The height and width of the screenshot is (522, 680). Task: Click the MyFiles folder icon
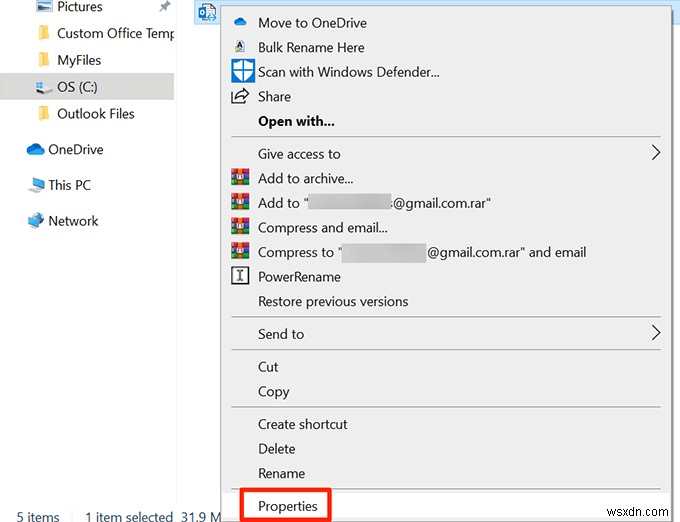click(44, 60)
